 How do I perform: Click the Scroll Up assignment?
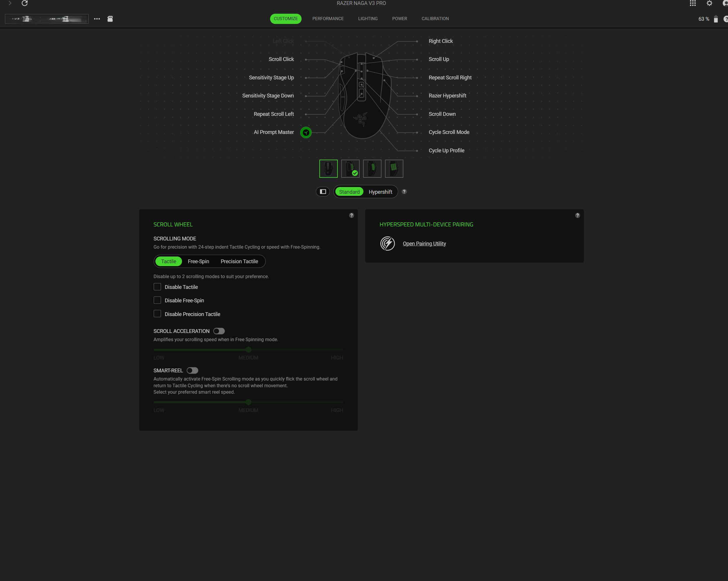(439, 60)
